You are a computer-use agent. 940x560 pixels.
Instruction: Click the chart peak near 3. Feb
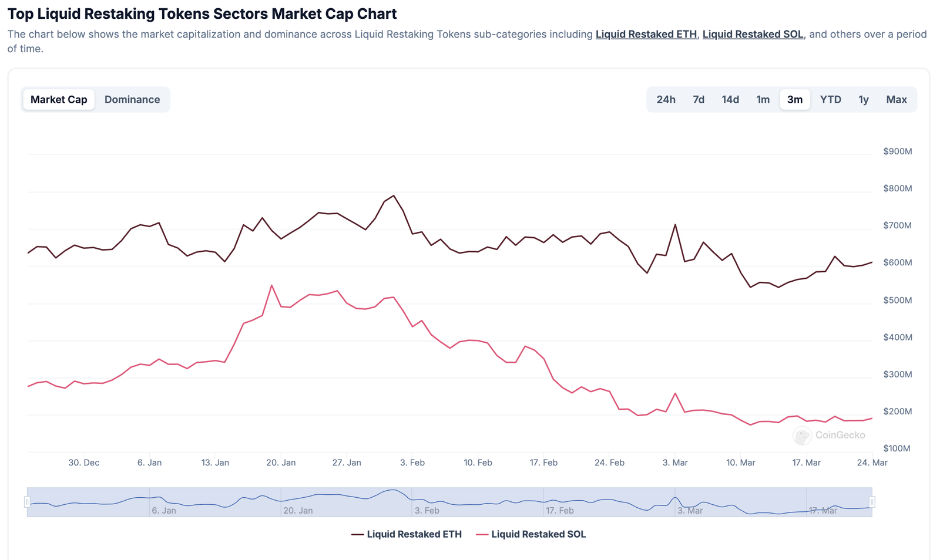tap(392, 197)
